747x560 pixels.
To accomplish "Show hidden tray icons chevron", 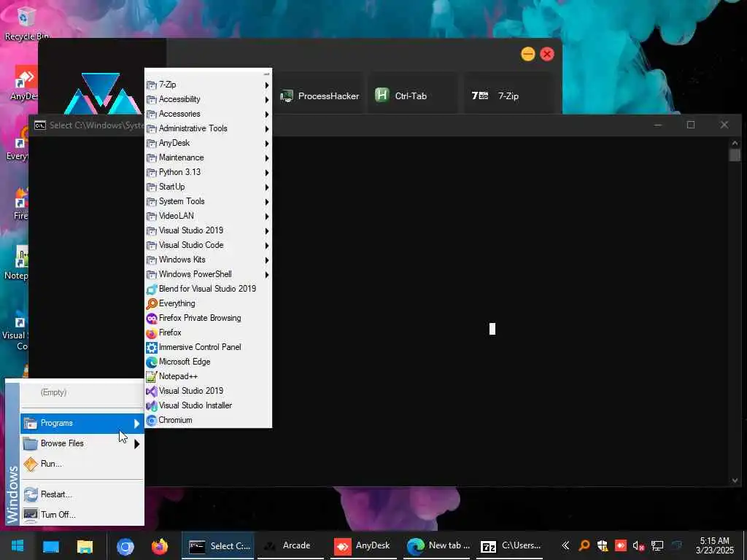I will click(x=565, y=546).
